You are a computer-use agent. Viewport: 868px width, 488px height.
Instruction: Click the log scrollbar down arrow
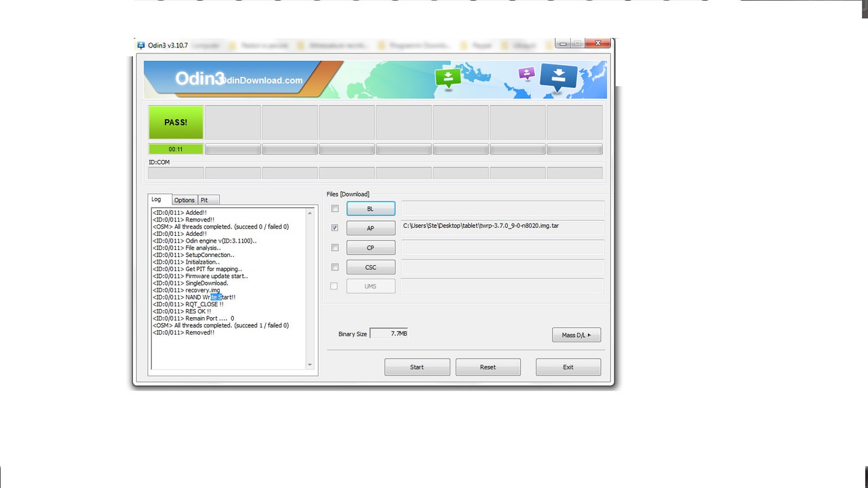point(311,365)
